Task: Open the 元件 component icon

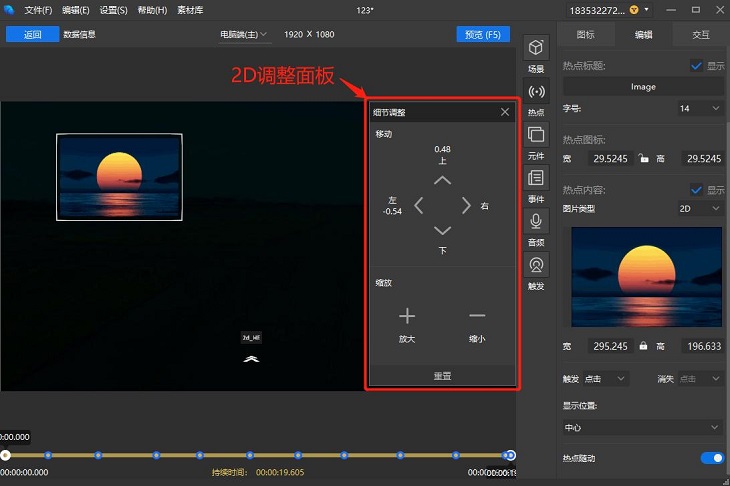Action: coord(537,135)
